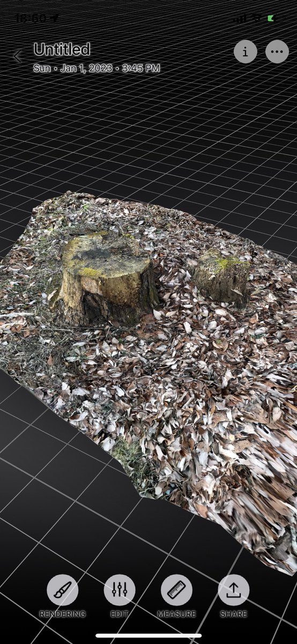Open the more options ellipsis menu

(277, 52)
